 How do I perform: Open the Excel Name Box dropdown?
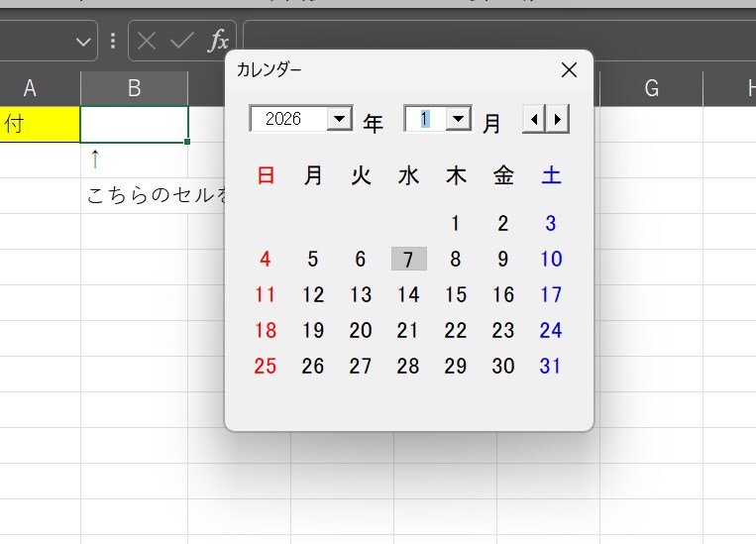(x=83, y=42)
